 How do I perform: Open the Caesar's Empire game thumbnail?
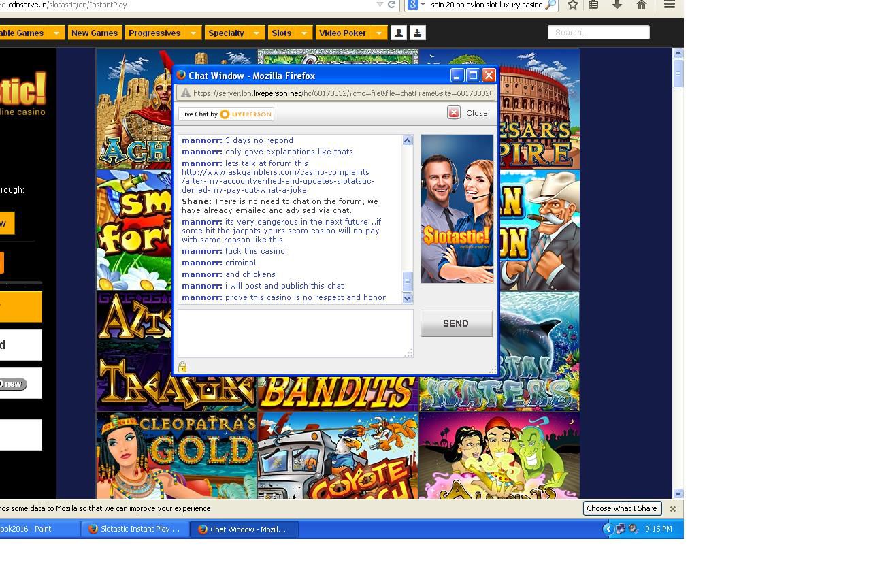point(539,109)
